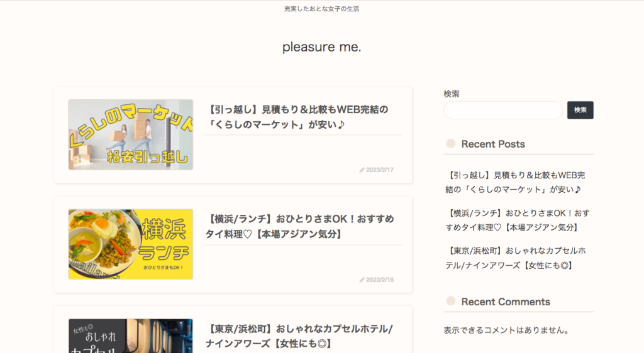Open the おしゃれカプセル hotel post thumbnail

click(x=130, y=336)
